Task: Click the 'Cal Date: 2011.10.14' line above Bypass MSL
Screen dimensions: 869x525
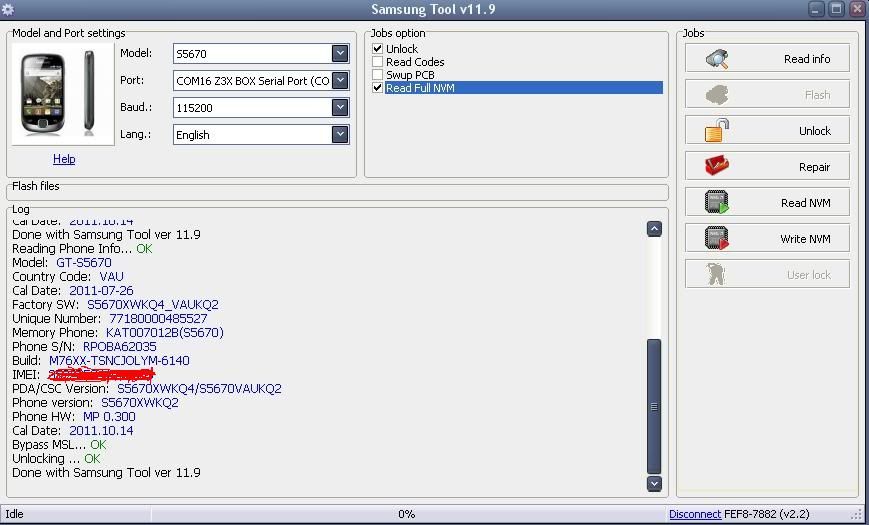Action: coord(73,431)
